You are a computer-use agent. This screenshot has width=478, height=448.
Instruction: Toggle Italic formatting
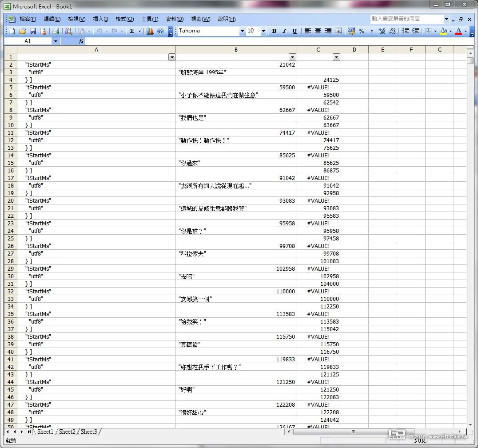[284, 31]
